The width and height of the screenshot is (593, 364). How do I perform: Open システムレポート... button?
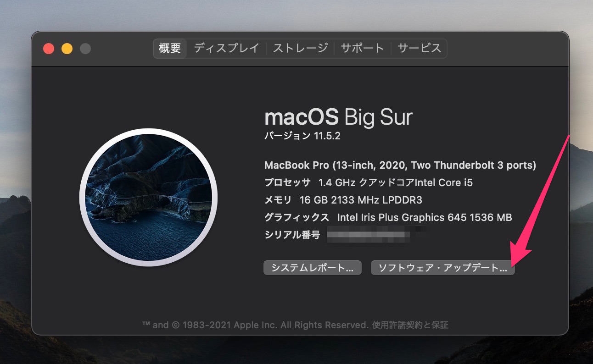point(313,268)
